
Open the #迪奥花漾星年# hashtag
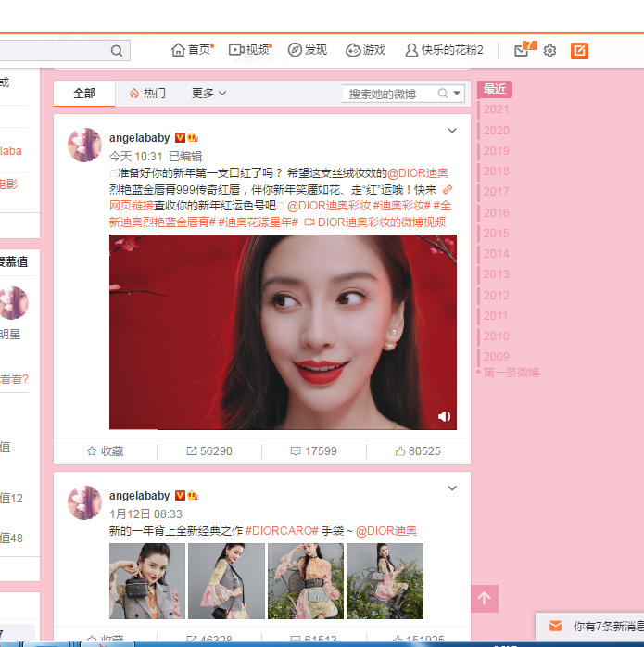(258, 222)
